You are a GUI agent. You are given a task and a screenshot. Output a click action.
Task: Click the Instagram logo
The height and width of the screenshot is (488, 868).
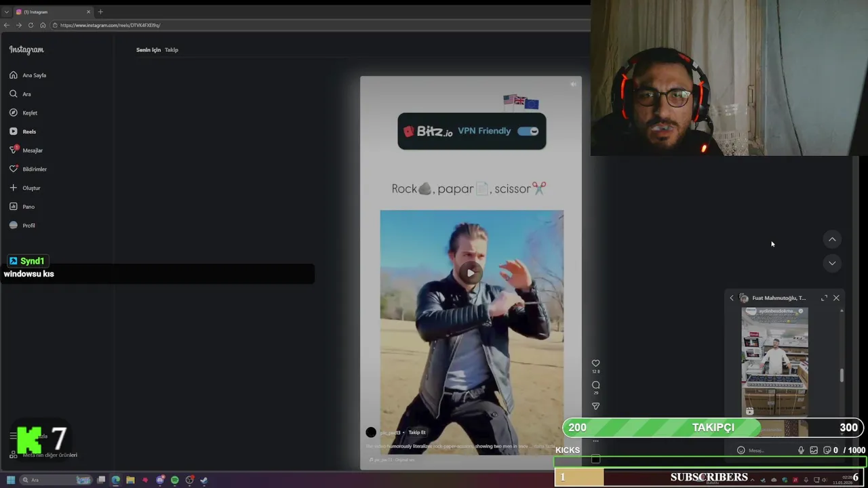[x=26, y=49]
